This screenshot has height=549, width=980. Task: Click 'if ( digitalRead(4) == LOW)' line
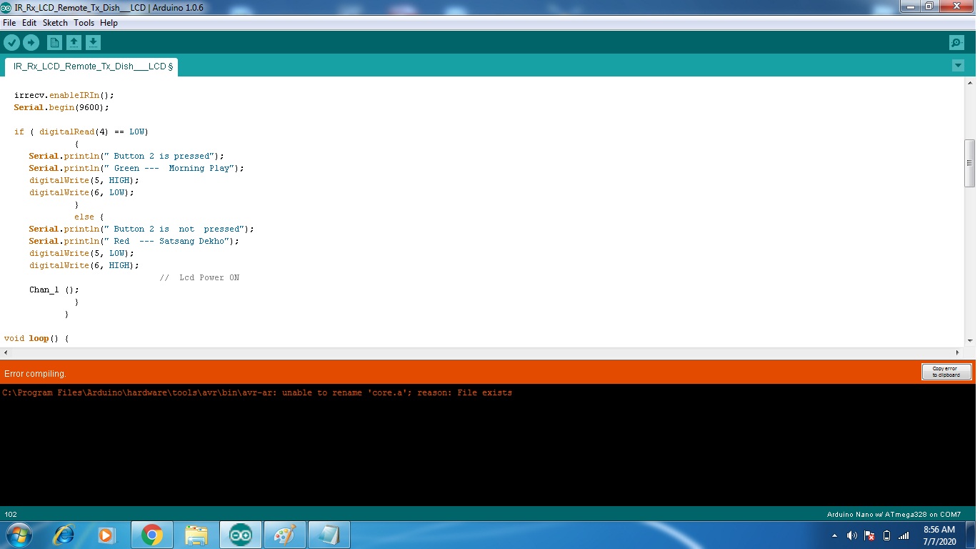click(81, 132)
